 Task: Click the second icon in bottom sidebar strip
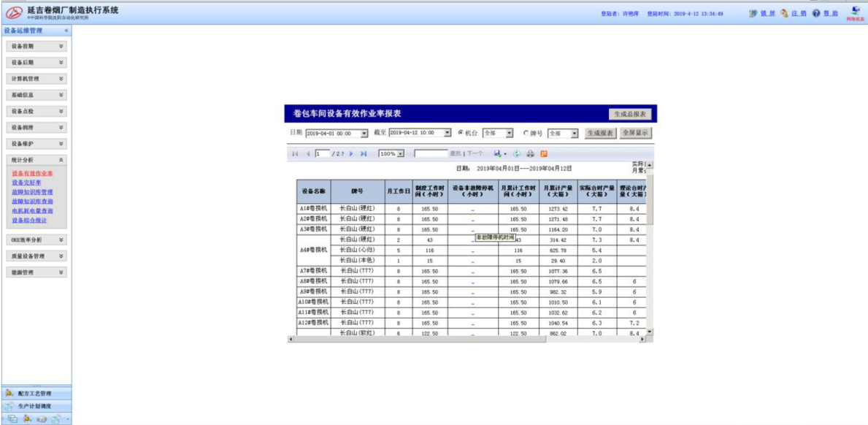(27, 419)
